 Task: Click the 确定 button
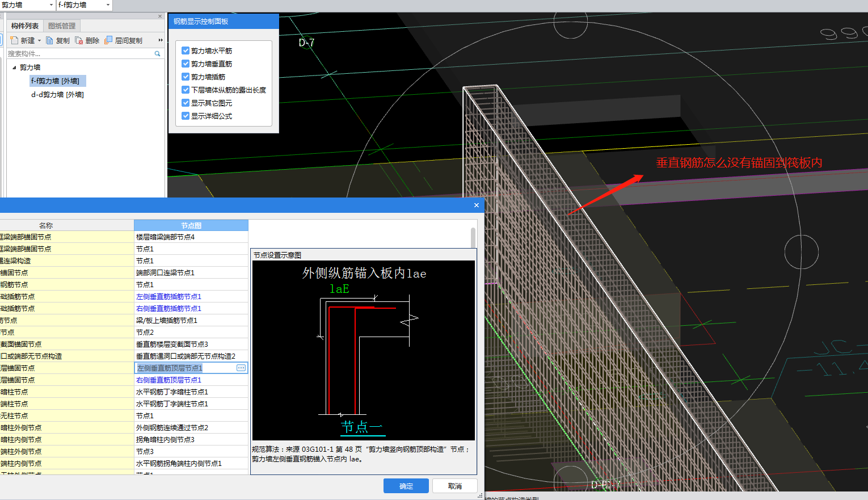406,486
